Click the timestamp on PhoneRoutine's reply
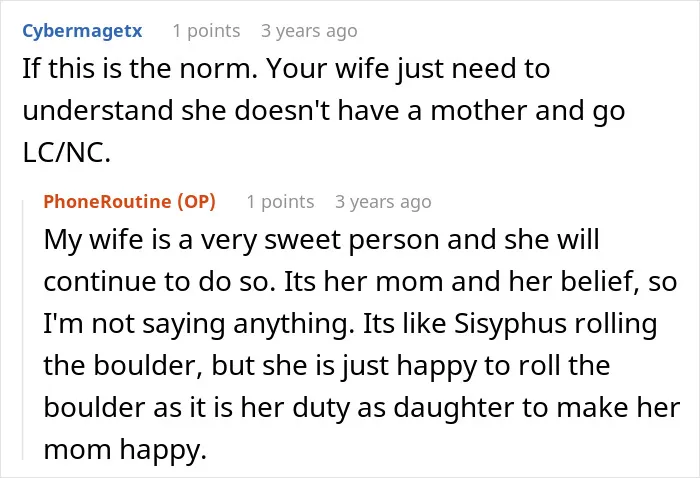This screenshot has height=478, width=700. pos(383,202)
